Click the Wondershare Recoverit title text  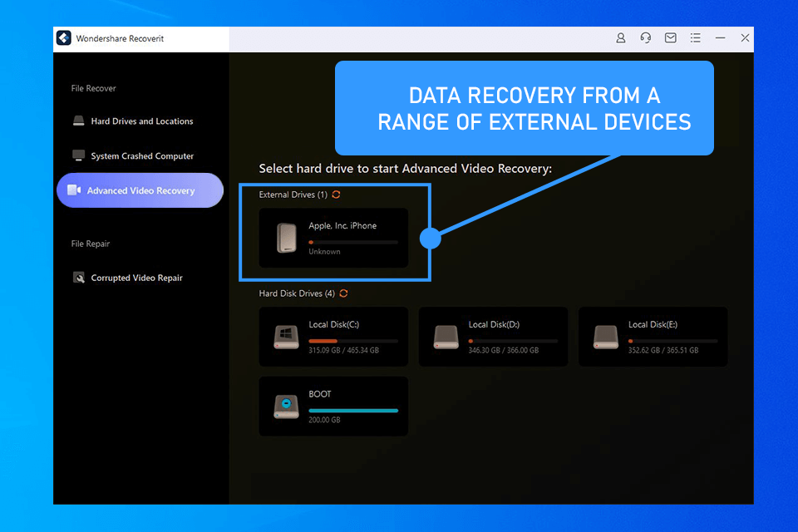click(120, 38)
